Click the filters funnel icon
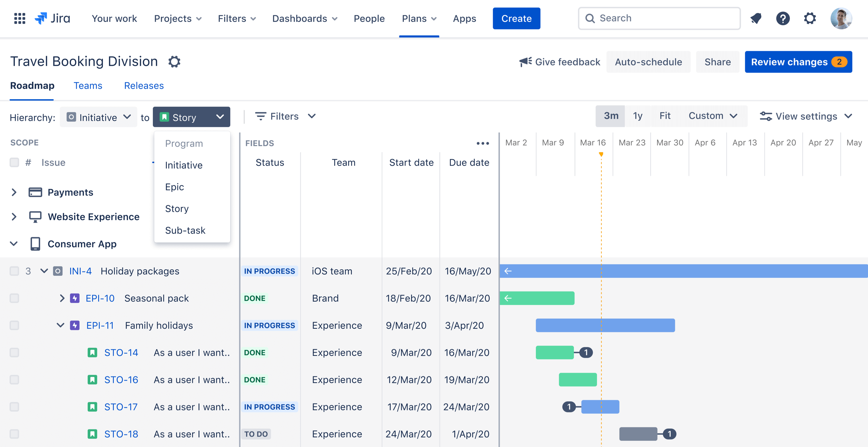868x447 pixels. [260, 116]
